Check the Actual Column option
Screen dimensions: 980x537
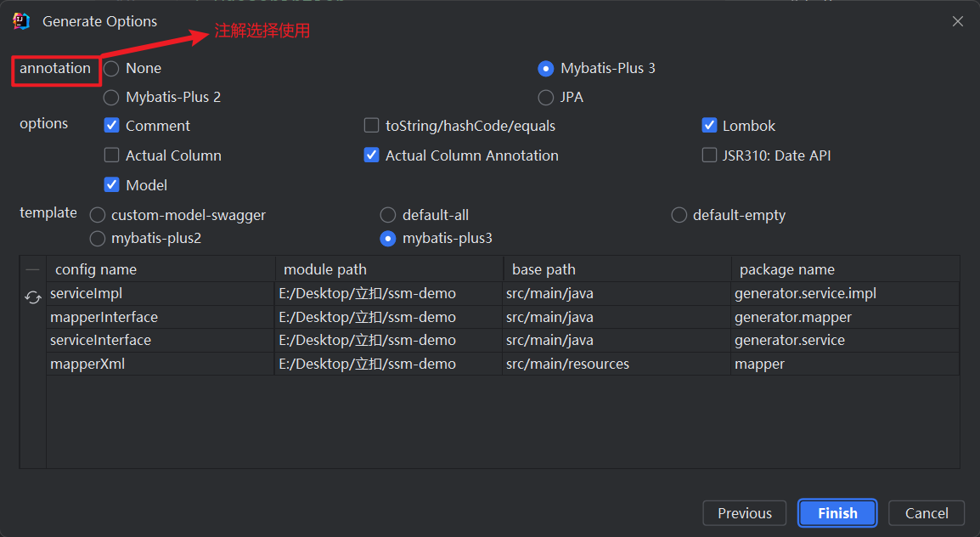pos(111,155)
